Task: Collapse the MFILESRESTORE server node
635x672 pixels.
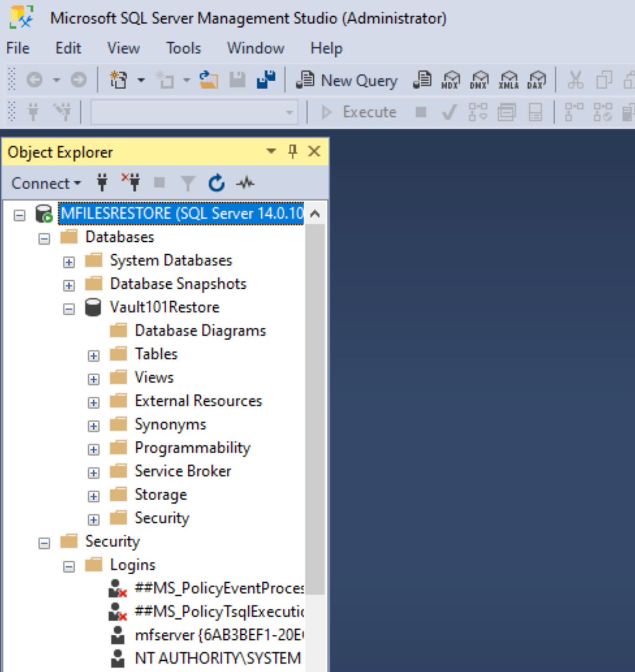Action: [20, 215]
